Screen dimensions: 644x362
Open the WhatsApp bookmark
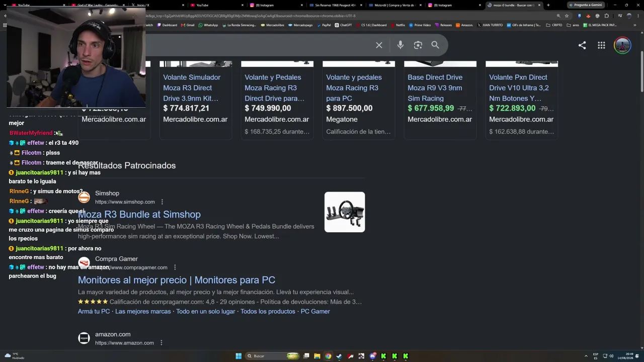point(208,25)
